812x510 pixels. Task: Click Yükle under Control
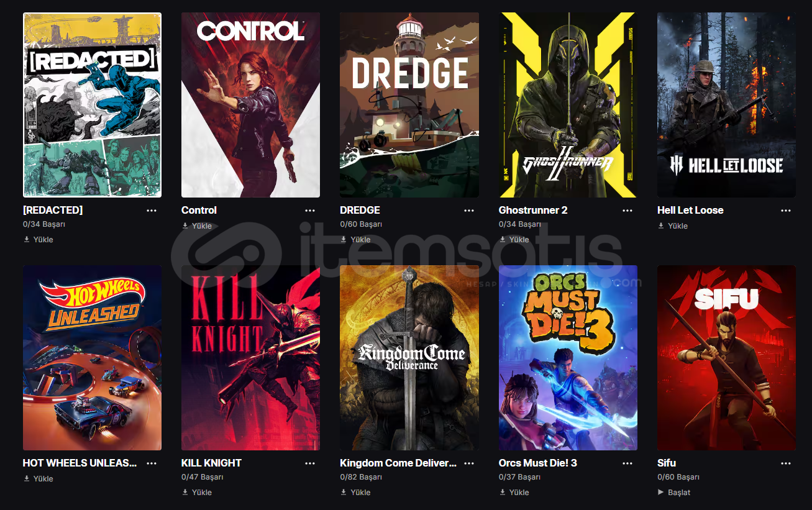pos(197,226)
